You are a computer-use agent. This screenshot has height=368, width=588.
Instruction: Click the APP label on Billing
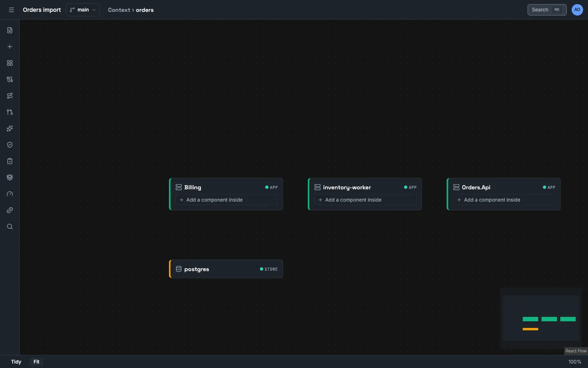(274, 187)
